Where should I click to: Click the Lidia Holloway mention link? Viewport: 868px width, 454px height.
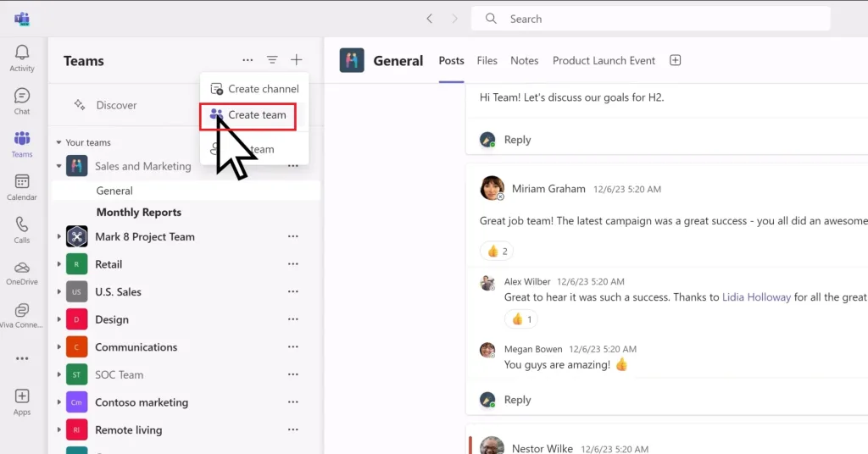coord(756,297)
